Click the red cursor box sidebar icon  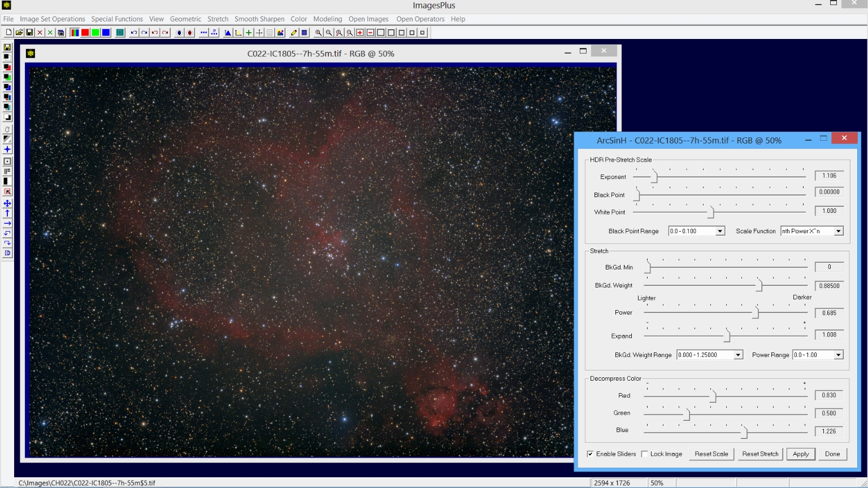pyautogui.click(x=7, y=191)
